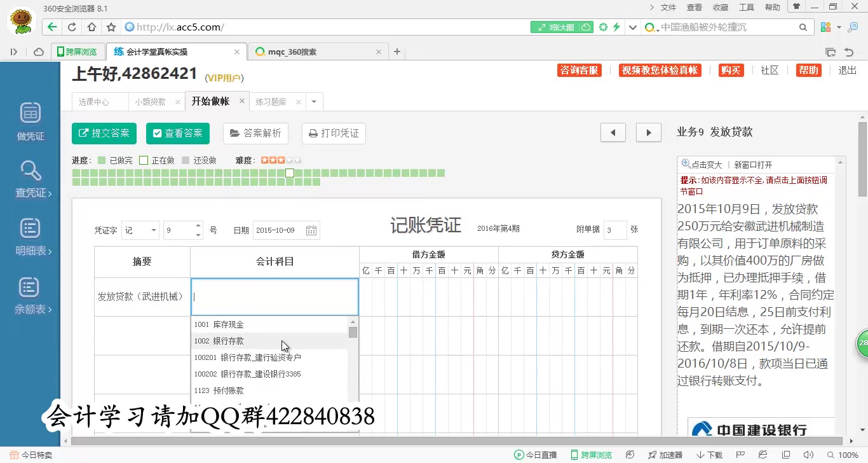The height and width of the screenshot is (463, 868).
Task: Click the 提交答案 button
Action: 104,134
